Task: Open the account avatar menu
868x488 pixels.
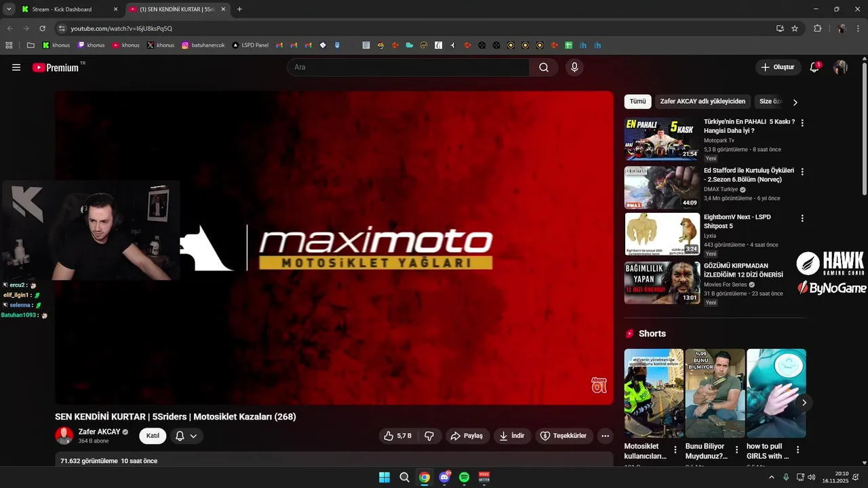Action: click(x=840, y=67)
